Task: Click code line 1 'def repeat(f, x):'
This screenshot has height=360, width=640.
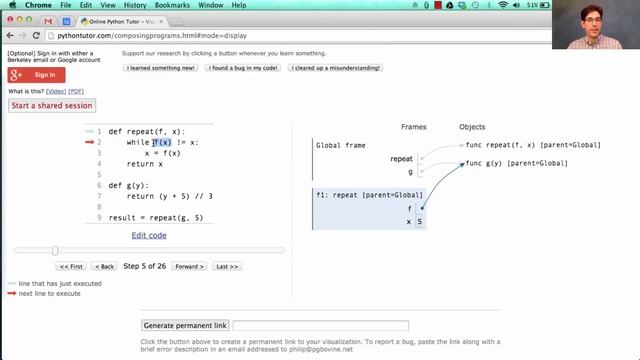Action: 147,132
